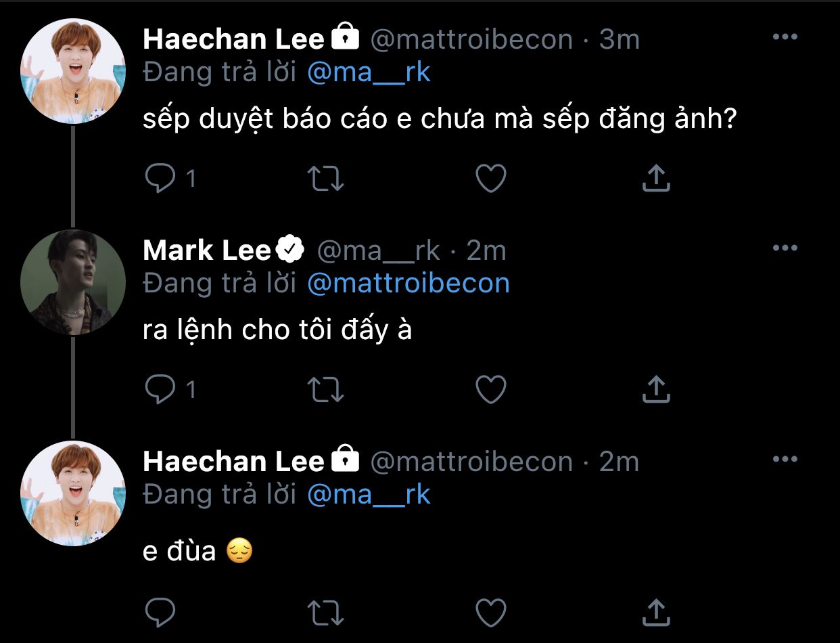The height and width of the screenshot is (643, 840).
Task: Open more options on Haechan's first tweet
Action: coord(785,37)
